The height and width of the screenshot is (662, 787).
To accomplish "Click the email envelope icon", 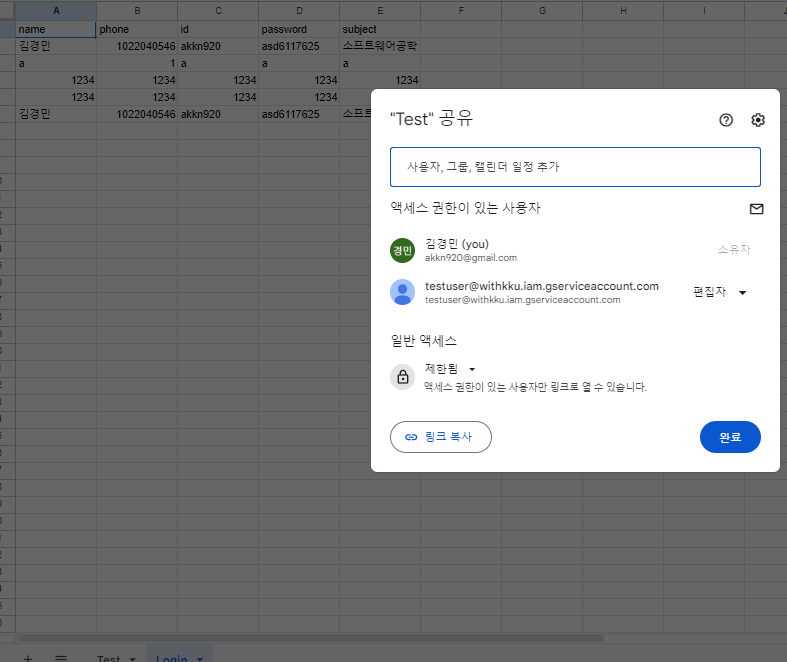I will pyautogui.click(x=756, y=209).
